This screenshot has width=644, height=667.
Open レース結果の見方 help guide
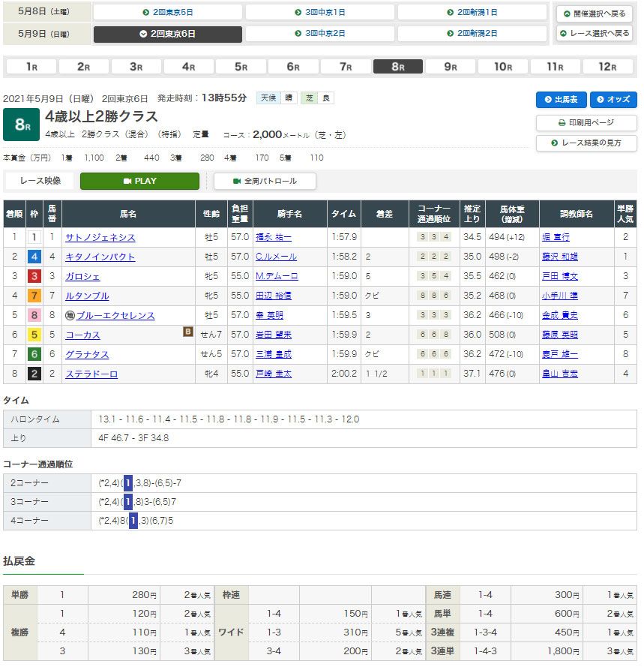point(586,143)
